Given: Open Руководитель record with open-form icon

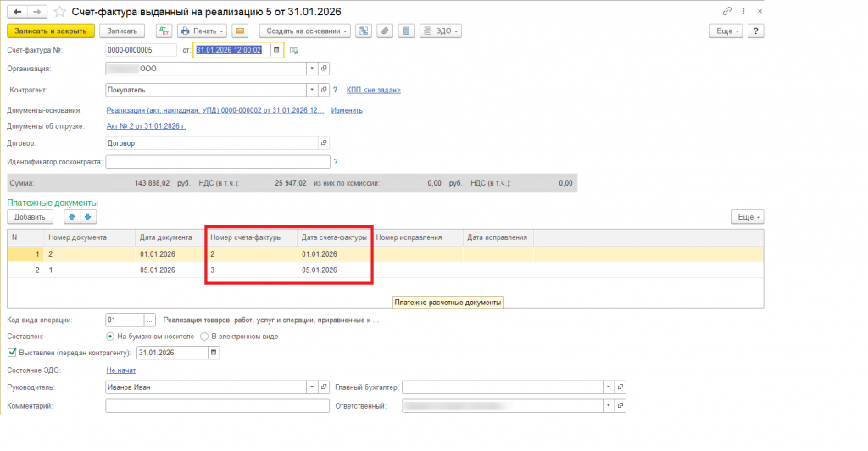Looking at the screenshot, I should click(x=324, y=387).
